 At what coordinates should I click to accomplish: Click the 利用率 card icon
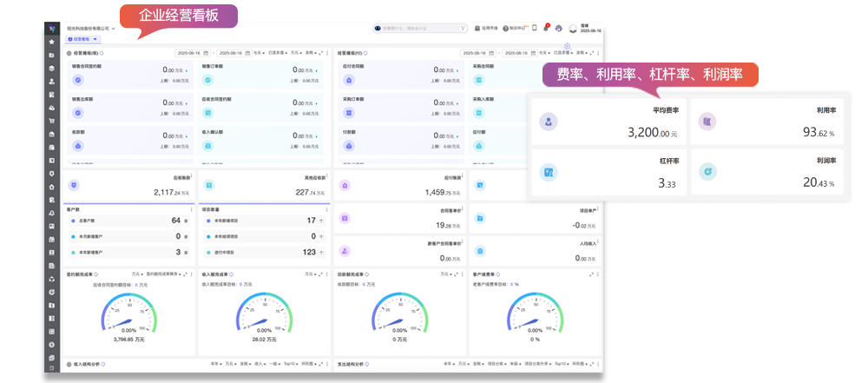click(x=707, y=122)
